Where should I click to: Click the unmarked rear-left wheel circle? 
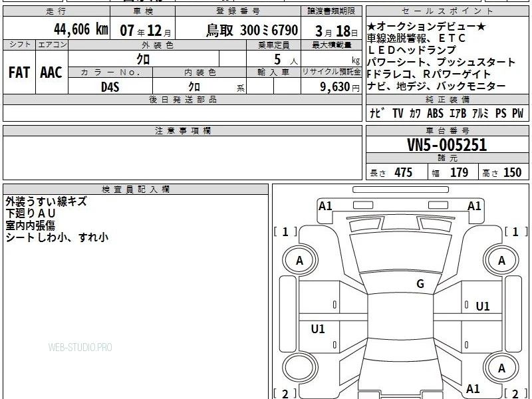[300, 368]
